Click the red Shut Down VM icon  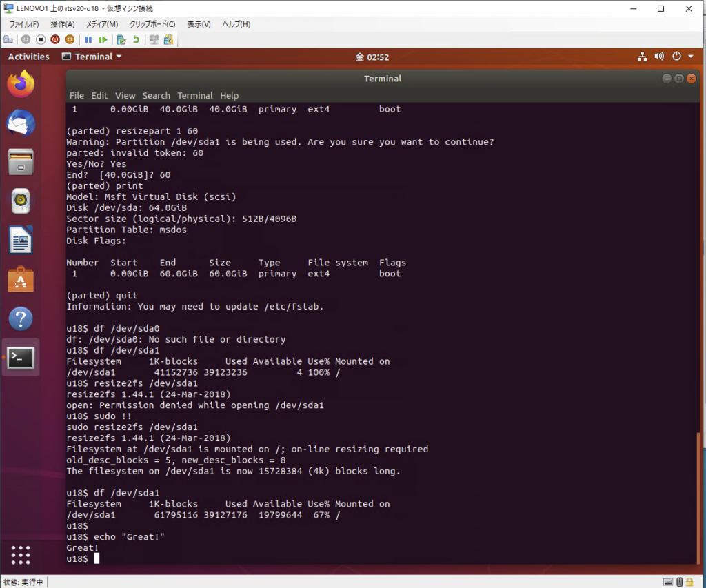tap(55, 40)
